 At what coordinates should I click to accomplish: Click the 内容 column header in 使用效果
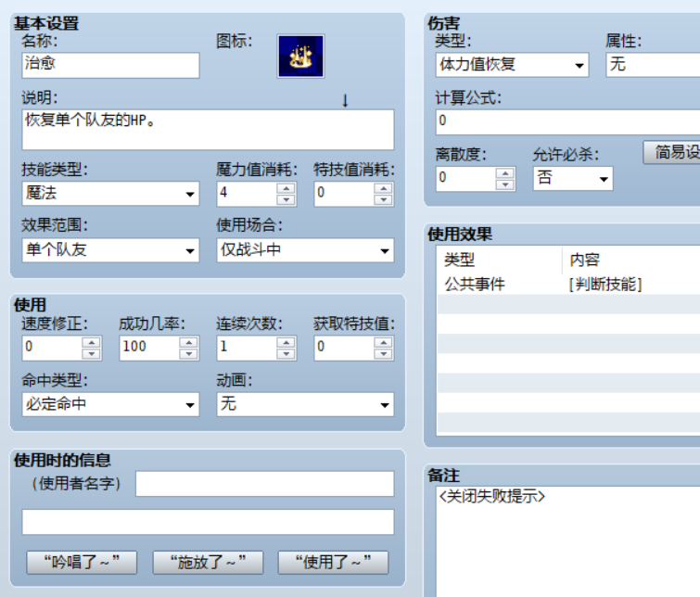pos(631,260)
